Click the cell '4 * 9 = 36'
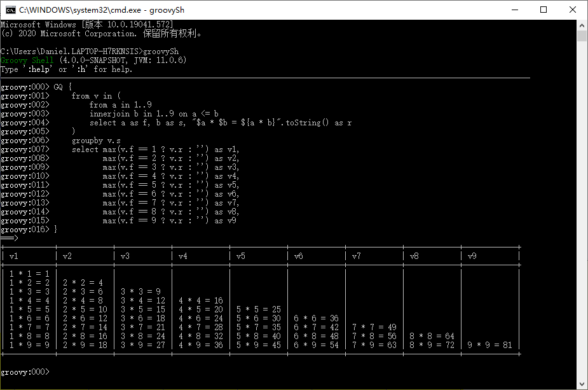 coord(201,345)
